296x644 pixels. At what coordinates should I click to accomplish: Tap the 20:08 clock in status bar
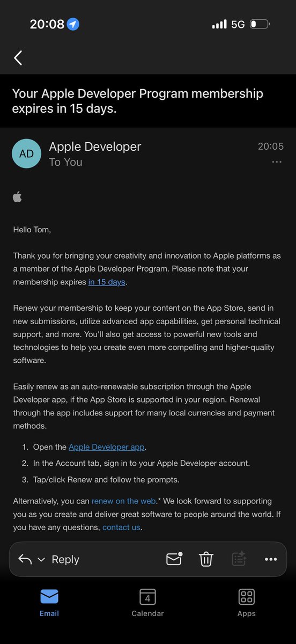[x=47, y=24]
